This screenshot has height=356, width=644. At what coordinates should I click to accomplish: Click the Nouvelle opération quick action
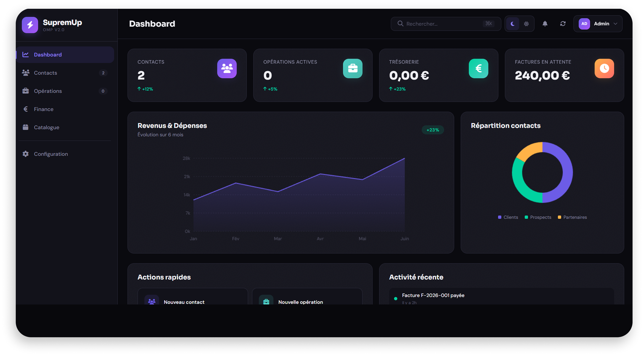point(300,302)
